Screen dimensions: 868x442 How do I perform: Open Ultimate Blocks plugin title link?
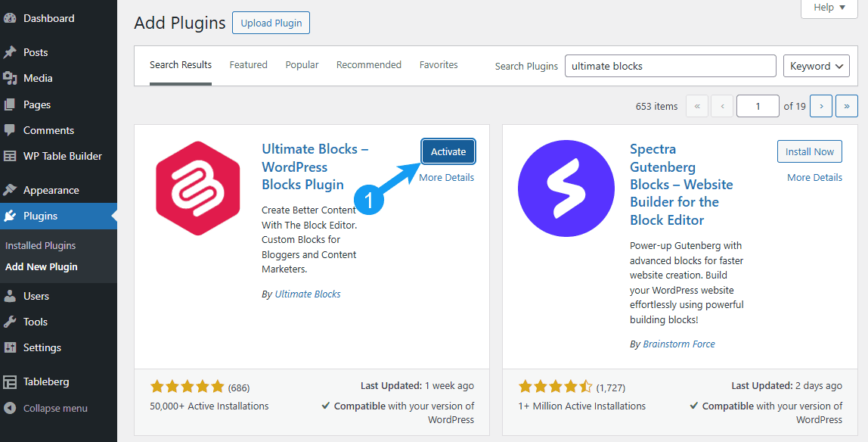tap(315, 167)
